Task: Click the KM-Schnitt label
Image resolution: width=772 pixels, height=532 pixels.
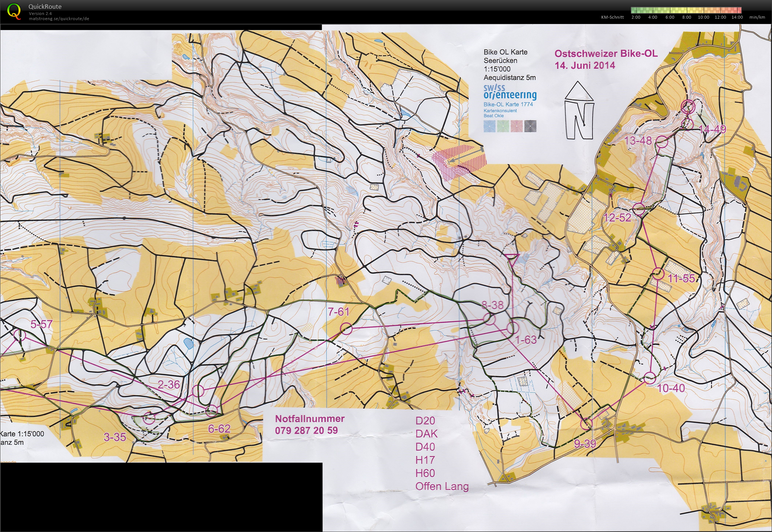Action: (613, 17)
